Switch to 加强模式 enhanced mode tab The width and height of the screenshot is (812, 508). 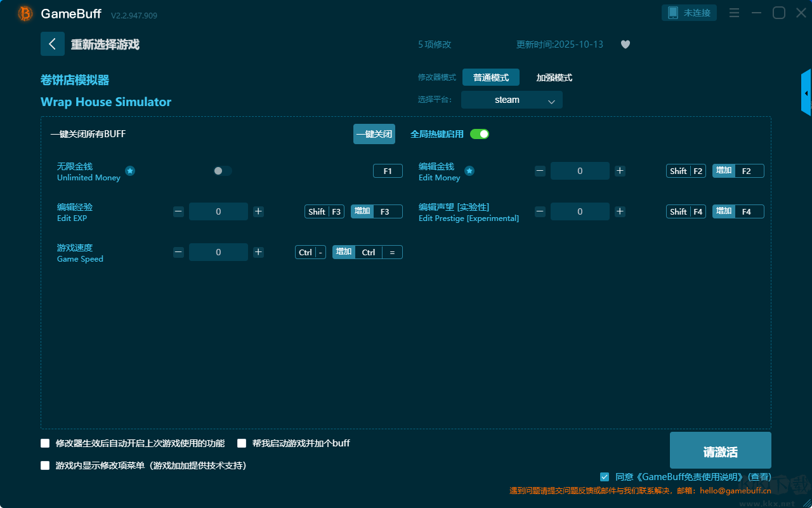pos(554,77)
